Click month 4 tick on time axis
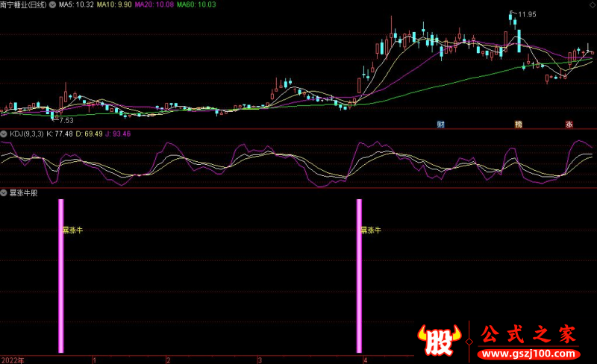The image size is (597, 364). tap(366, 360)
